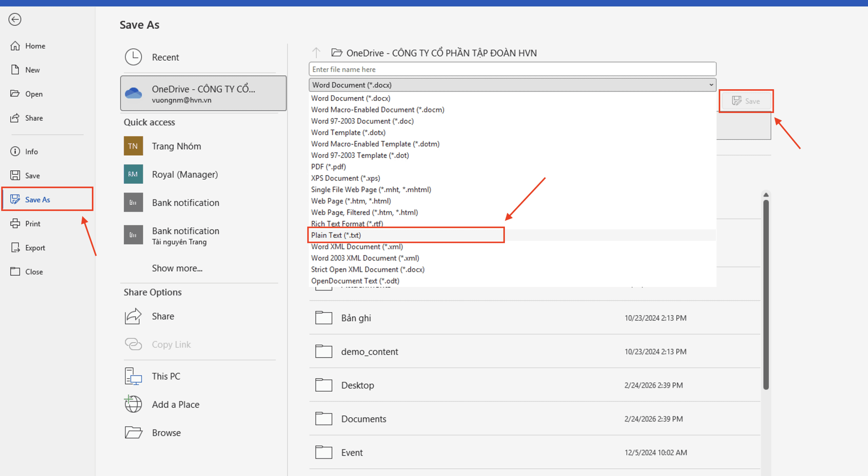
Task: Select the OneDrive cloud account icon
Action: click(134, 93)
